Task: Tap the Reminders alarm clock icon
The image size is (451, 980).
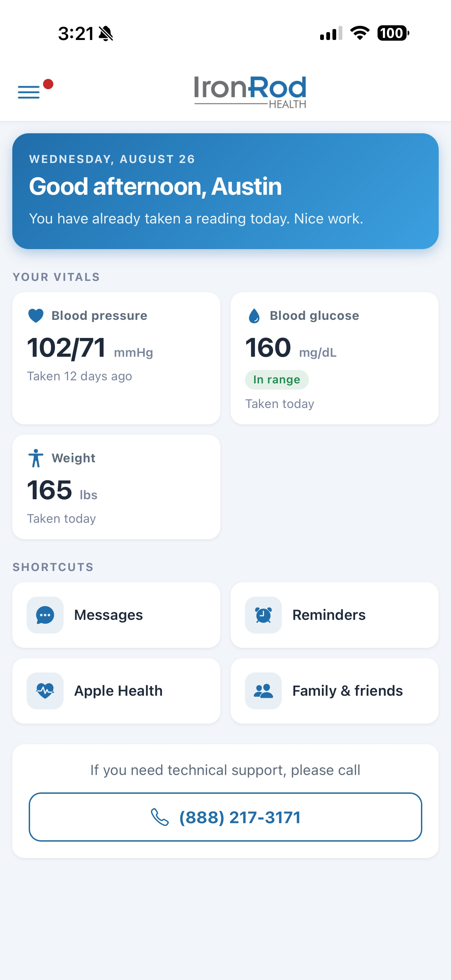Action: pyautogui.click(x=263, y=615)
